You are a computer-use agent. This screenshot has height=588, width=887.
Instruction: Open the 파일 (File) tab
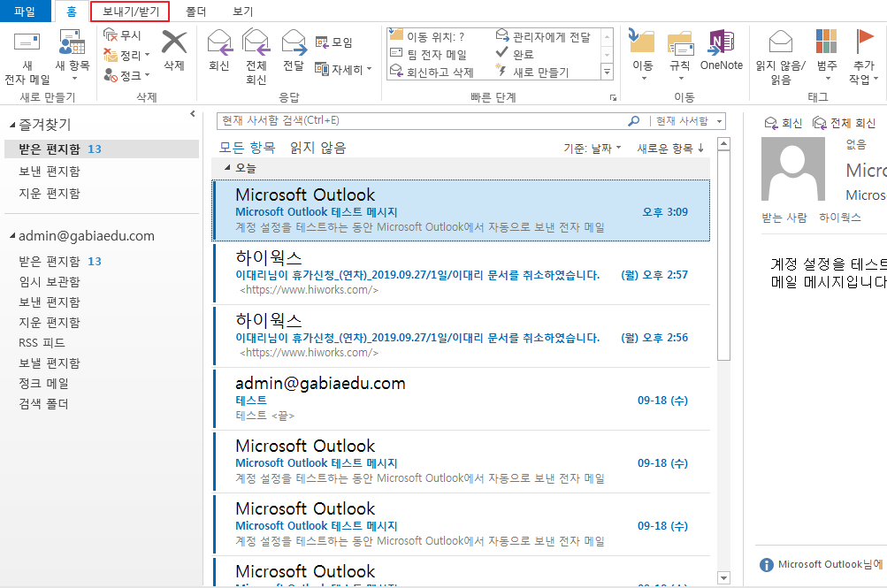25,11
